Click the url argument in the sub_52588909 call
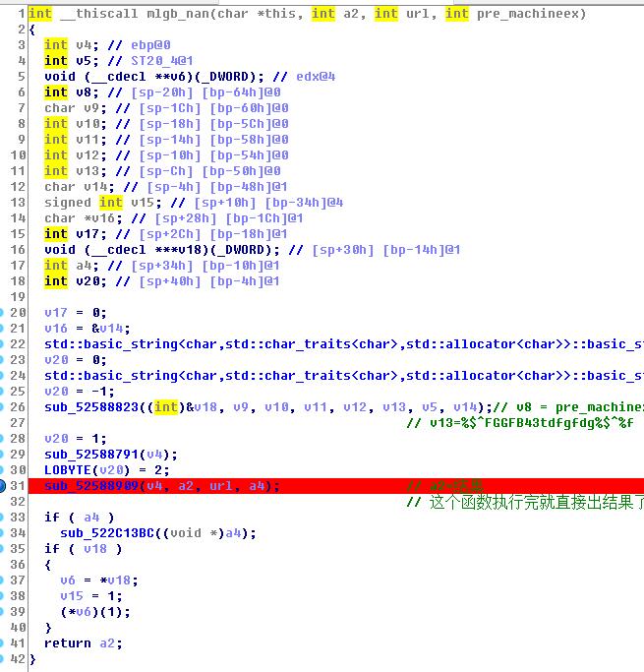 coord(221,486)
